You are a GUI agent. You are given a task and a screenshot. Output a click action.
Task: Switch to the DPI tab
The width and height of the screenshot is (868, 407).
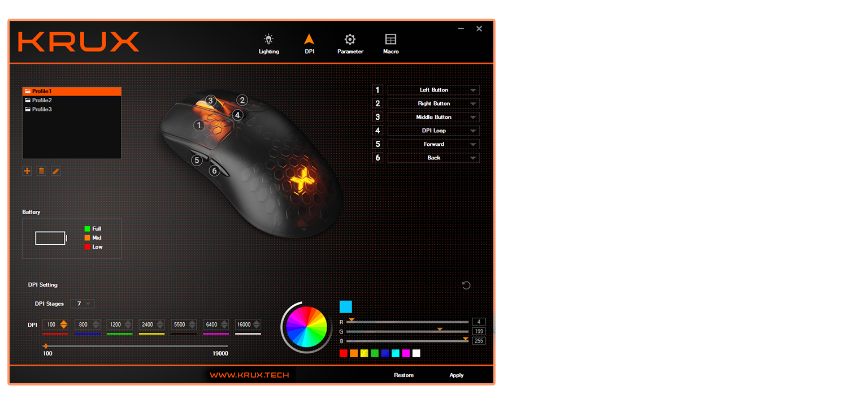click(309, 44)
